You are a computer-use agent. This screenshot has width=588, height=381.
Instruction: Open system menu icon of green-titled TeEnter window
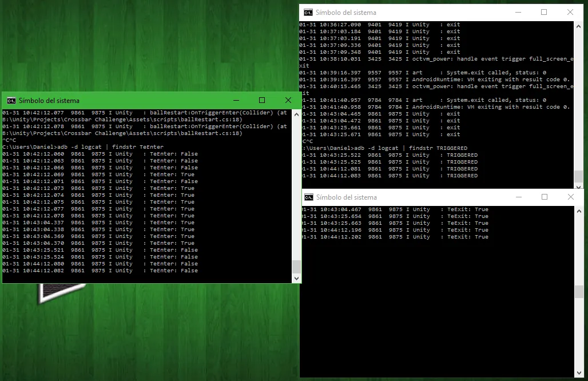coord(11,101)
